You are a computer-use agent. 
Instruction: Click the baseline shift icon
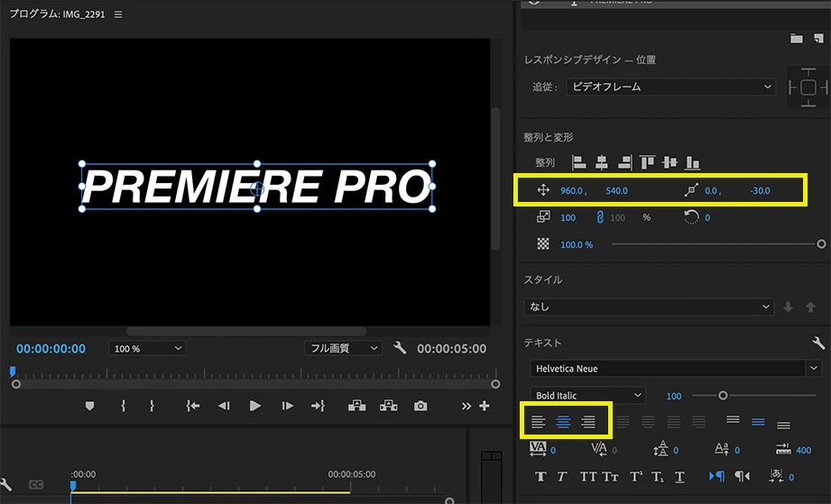(722, 449)
